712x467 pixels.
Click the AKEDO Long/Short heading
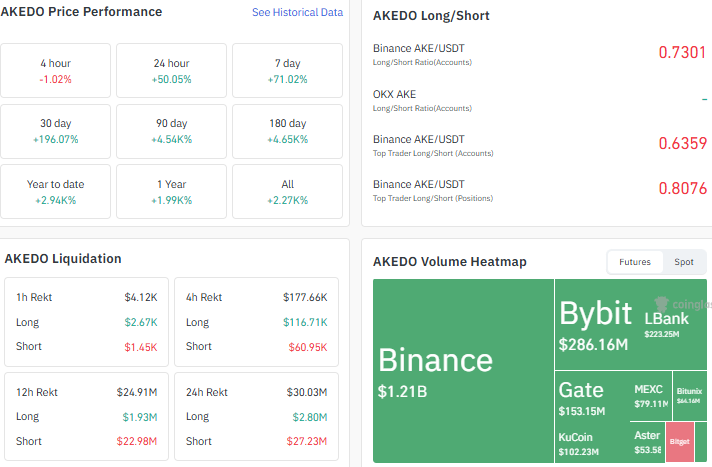click(x=431, y=16)
